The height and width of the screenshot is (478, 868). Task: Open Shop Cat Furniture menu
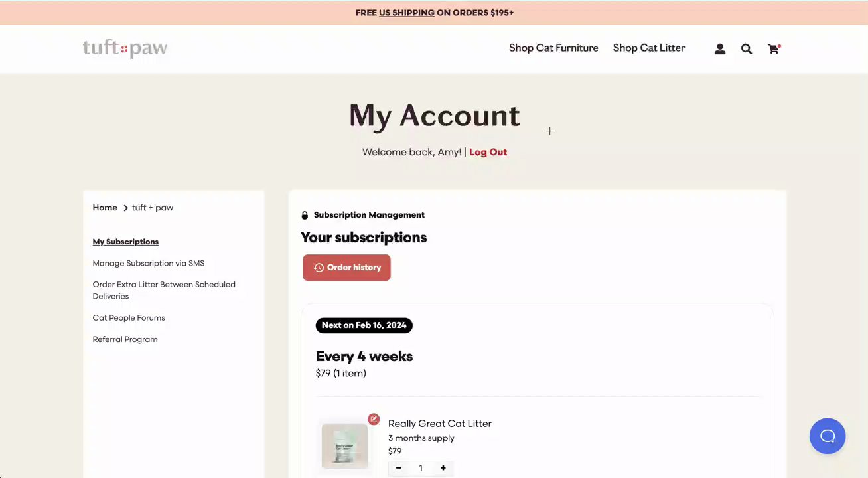pos(553,48)
